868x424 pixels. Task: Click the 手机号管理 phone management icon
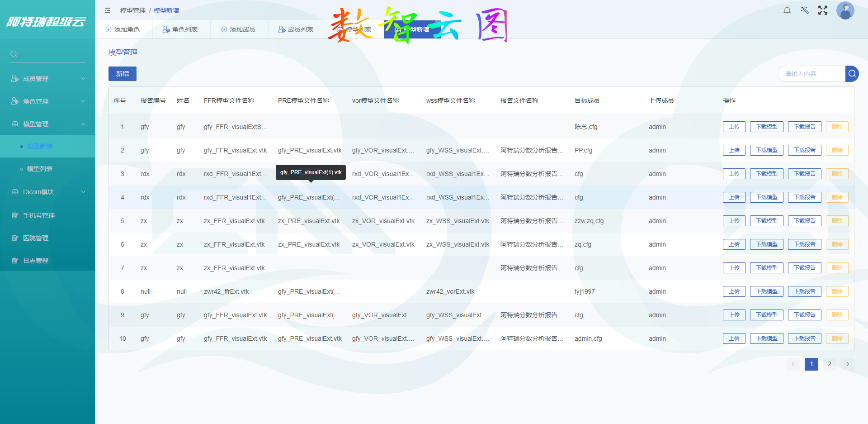15,215
